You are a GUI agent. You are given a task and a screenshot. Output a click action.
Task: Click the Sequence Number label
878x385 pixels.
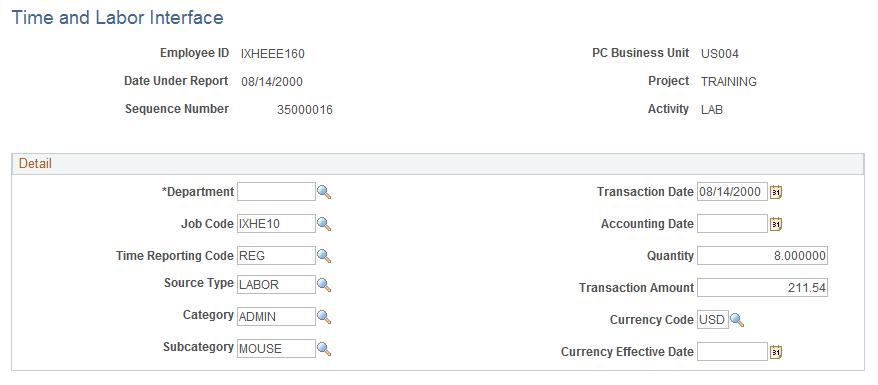[177, 109]
